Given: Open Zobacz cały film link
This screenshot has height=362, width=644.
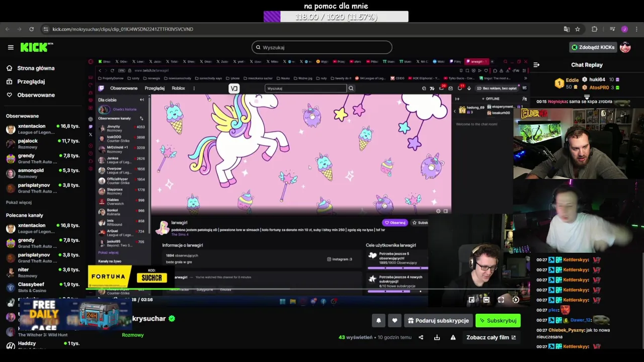Looking at the screenshot, I should click(x=491, y=337).
